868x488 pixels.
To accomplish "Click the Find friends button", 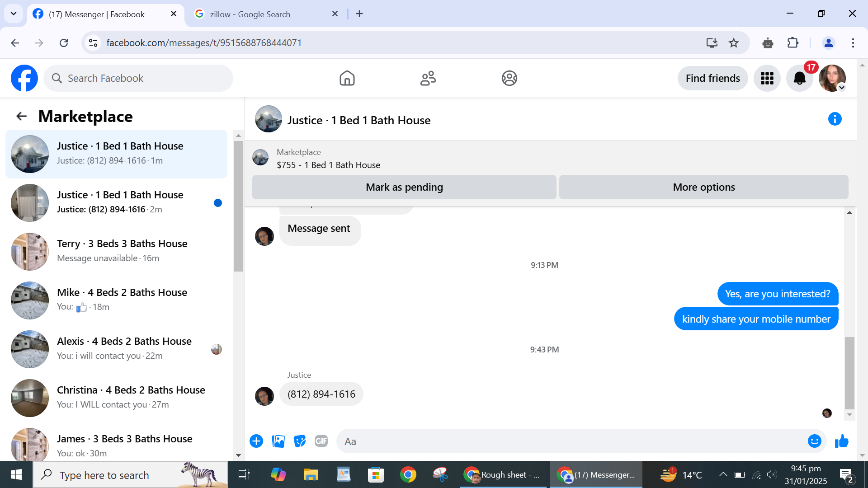I will (x=712, y=78).
